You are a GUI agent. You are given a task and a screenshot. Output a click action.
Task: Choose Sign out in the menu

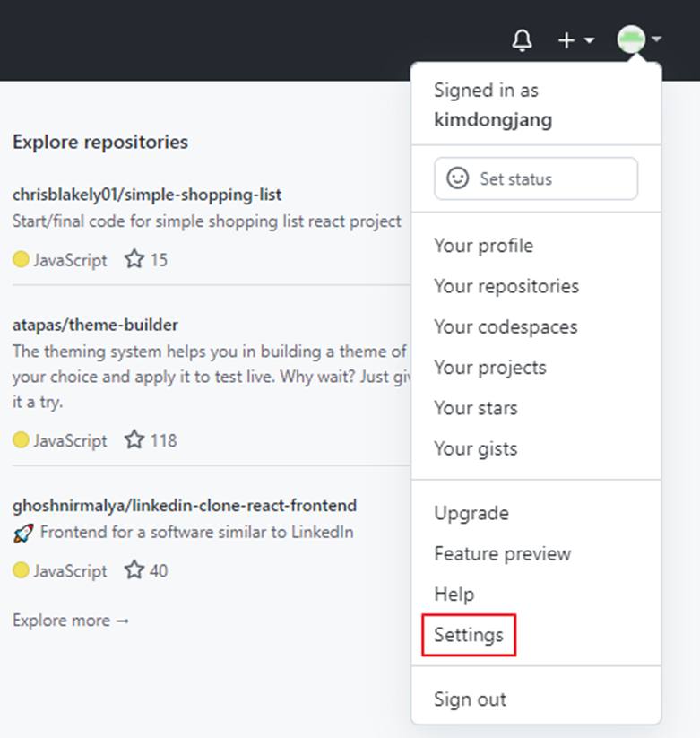click(x=470, y=699)
